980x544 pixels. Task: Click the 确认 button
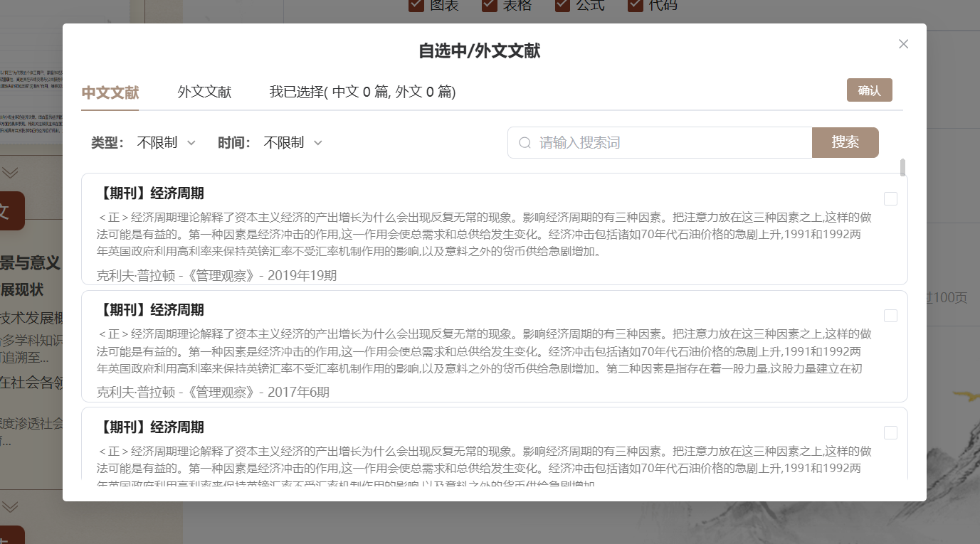(869, 90)
